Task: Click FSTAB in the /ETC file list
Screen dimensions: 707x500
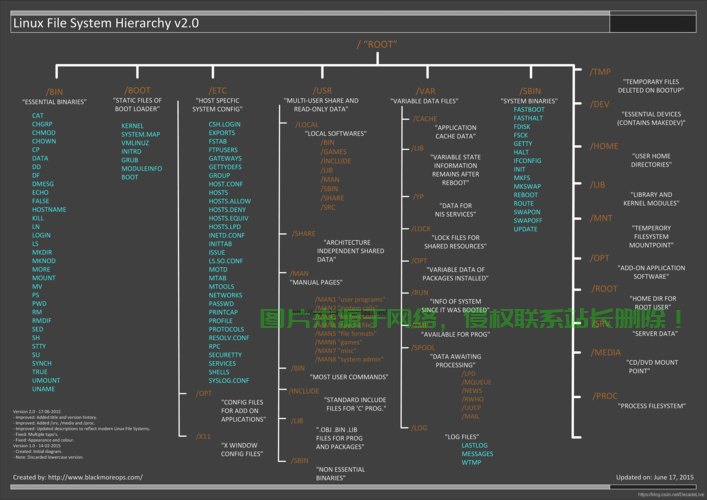Action: coord(220,141)
